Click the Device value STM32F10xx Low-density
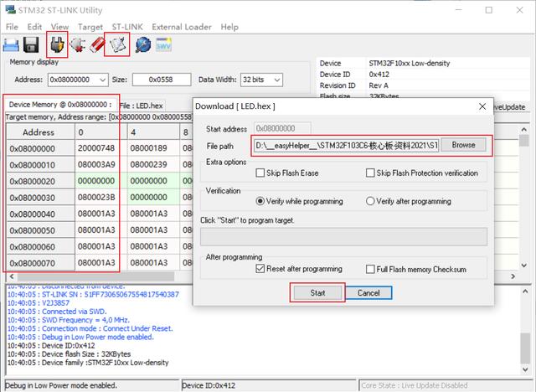Image resolution: width=536 pixels, height=392 pixels. [410, 63]
